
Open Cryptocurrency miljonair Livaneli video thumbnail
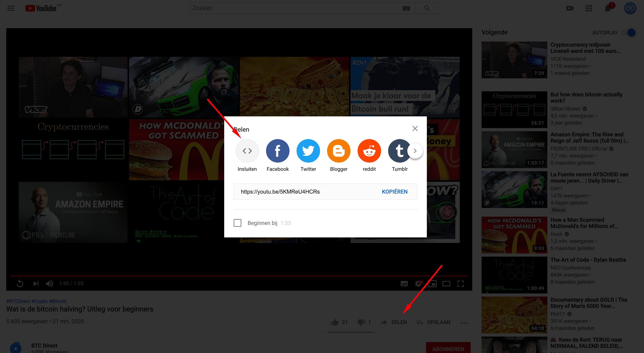(514, 60)
